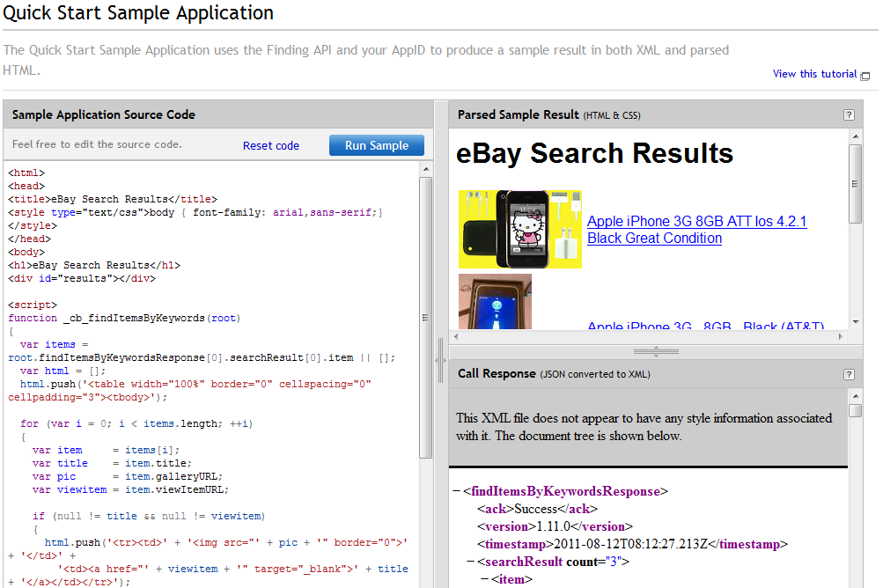Click the second iPhone product thumbnail

pos(495,301)
